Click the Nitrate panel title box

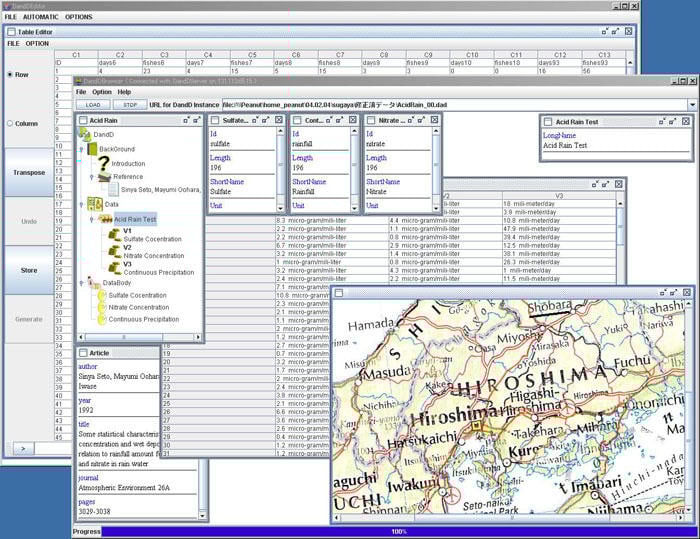pyautogui.click(x=371, y=121)
